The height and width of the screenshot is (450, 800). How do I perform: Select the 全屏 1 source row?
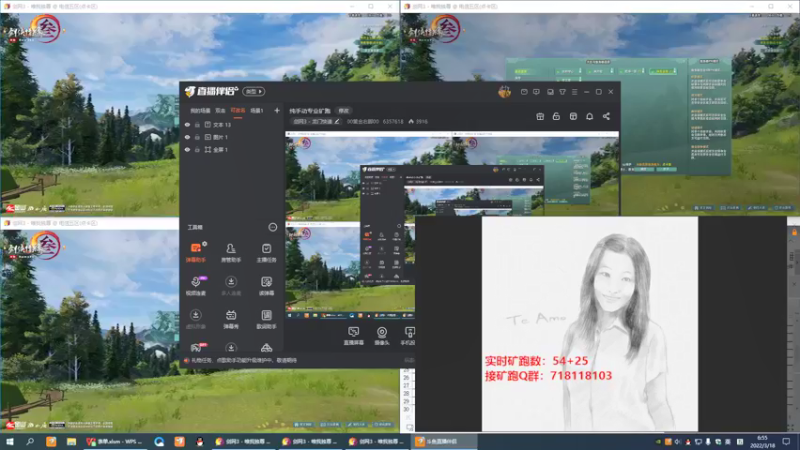[x=232, y=149]
